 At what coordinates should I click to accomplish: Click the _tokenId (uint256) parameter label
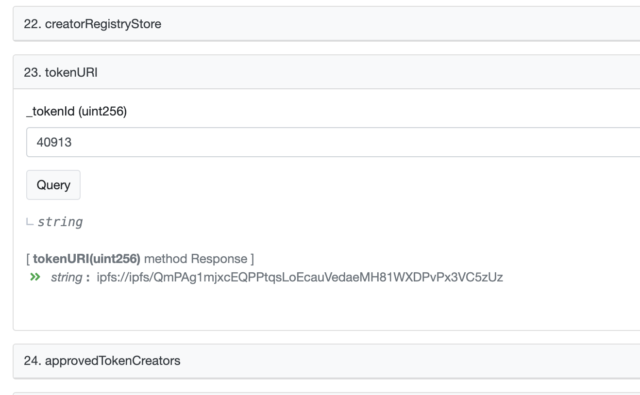(77, 111)
